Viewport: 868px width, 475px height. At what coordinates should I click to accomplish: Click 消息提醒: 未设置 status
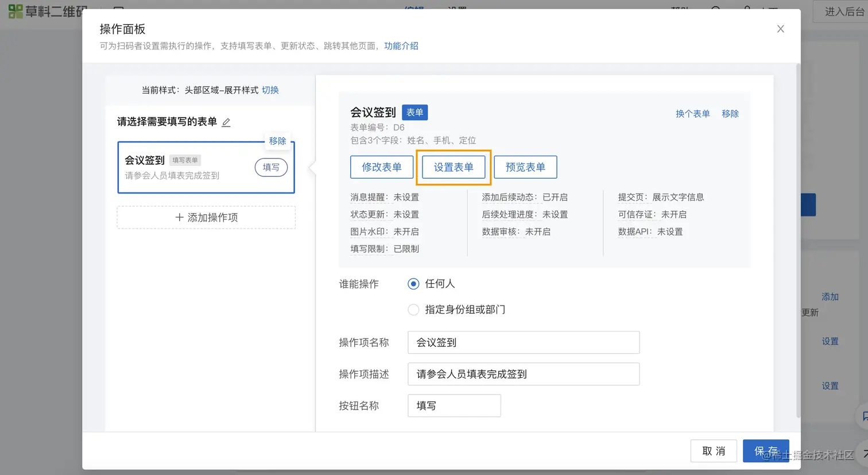coord(385,197)
